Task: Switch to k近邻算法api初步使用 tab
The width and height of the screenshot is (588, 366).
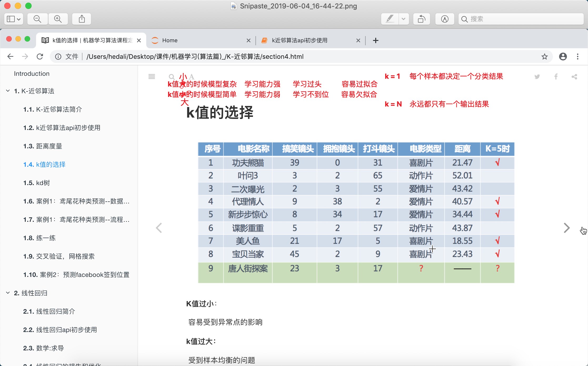Action: point(300,40)
